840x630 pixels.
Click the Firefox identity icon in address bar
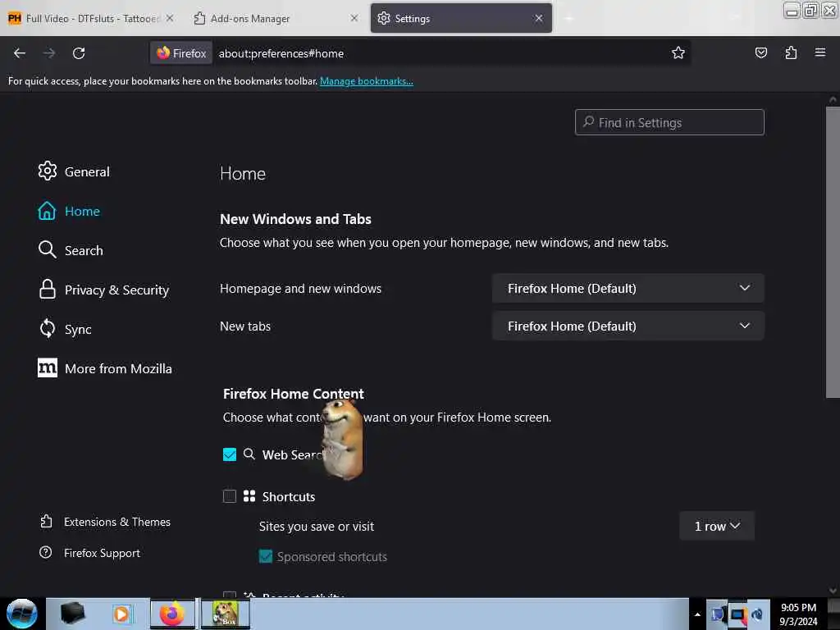181,53
